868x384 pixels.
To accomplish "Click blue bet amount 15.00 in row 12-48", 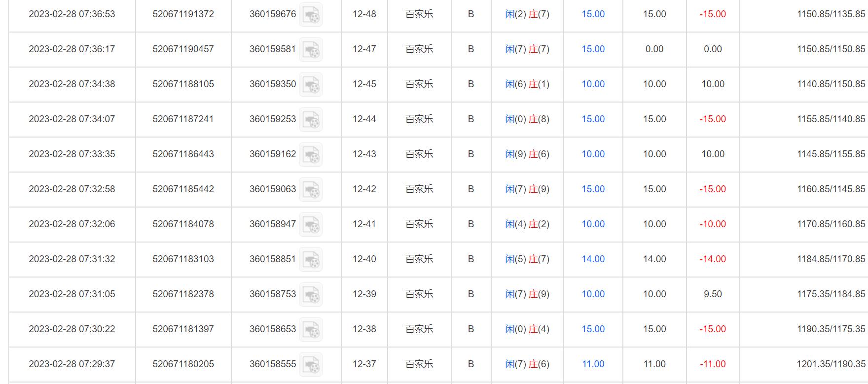I will (x=593, y=14).
